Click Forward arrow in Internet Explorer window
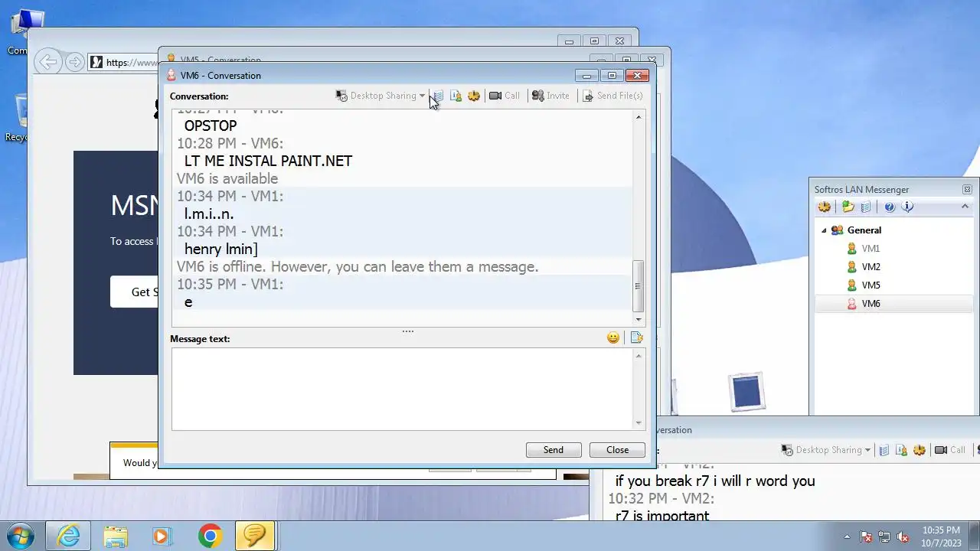Viewport: 980px width, 551px height. 74,62
